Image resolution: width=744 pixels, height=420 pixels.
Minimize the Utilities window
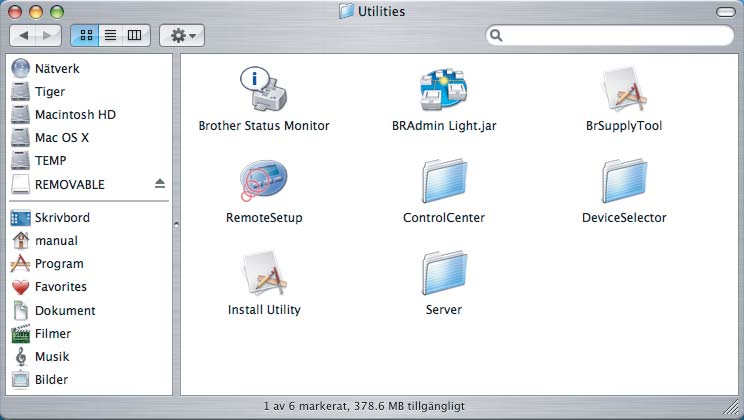[x=36, y=11]
